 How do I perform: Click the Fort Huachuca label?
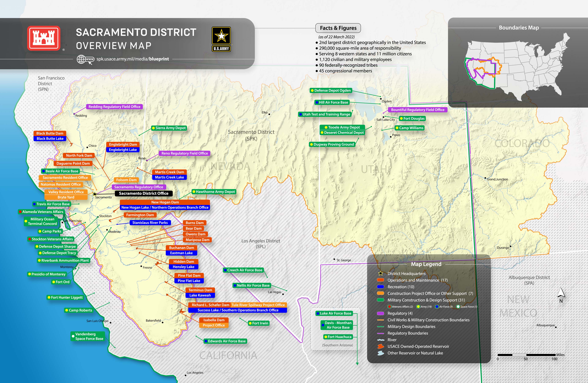(x=338, y=337)
